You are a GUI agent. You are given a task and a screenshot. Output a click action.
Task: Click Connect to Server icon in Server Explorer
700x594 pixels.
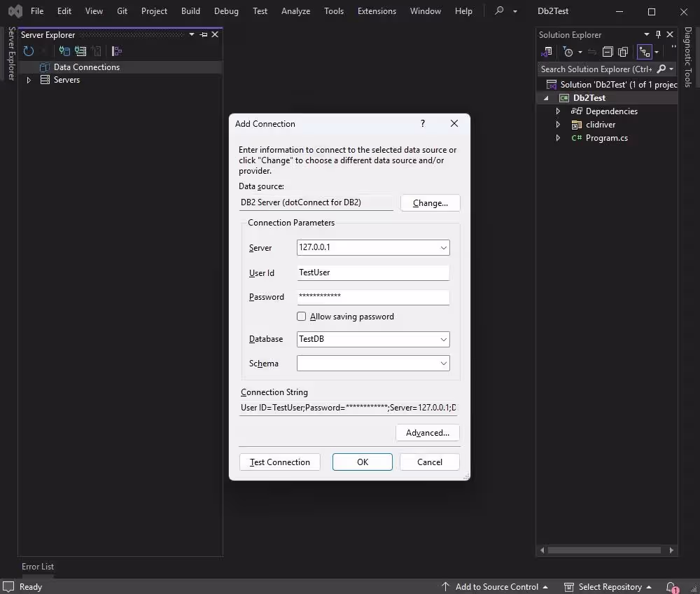[x=80, y=51]
